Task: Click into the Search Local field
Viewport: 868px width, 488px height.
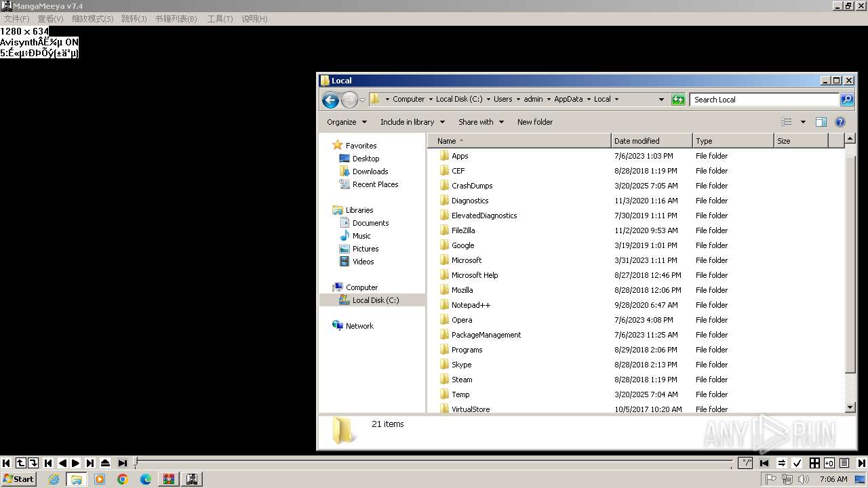Action: (764, 100)
